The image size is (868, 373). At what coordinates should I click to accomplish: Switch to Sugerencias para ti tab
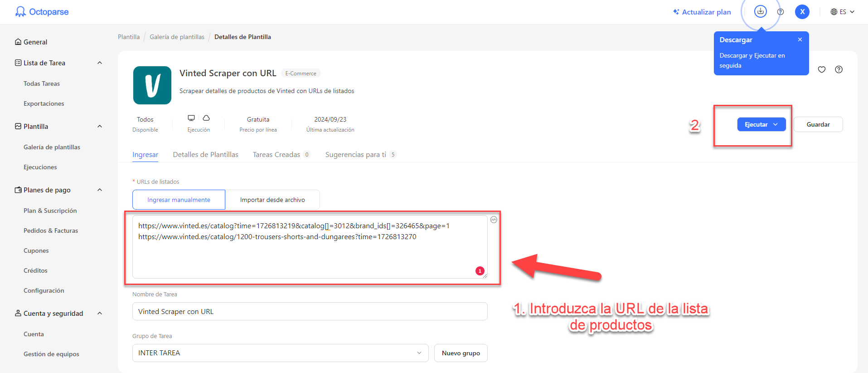coord(361,155)
